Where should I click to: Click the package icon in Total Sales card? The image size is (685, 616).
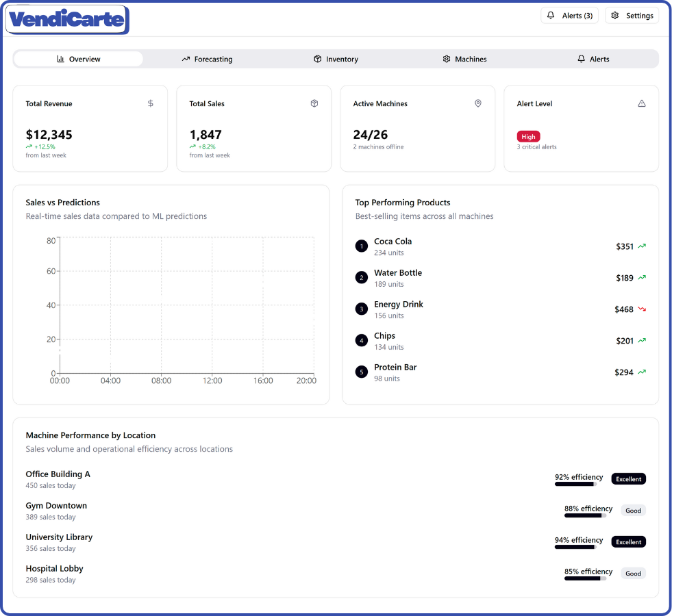click(314, 103)
